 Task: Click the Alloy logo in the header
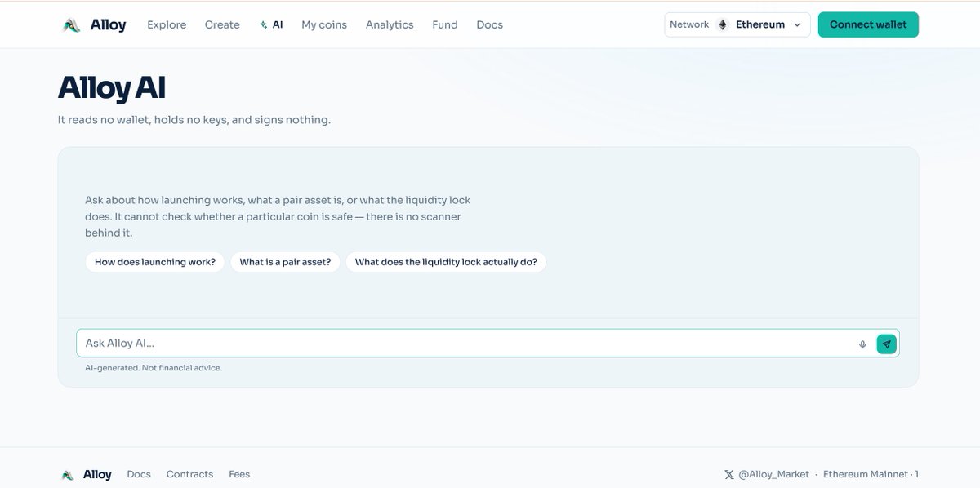pyautogui.click(x=95, y=25)
